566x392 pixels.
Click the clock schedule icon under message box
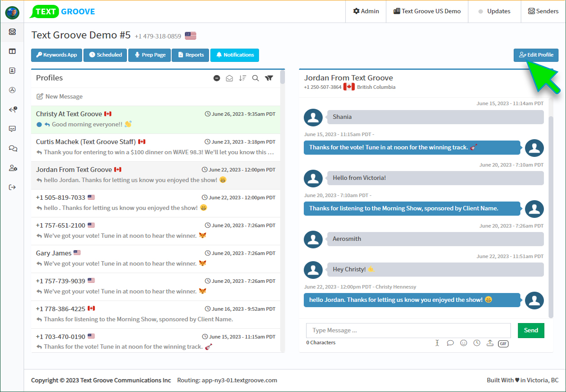pyautogui.click(x=477, y=343)
